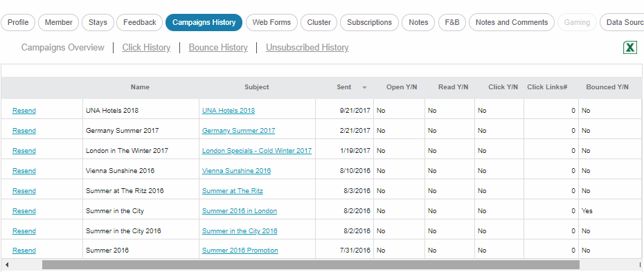Screen dimensions: 644x272
Task: Open the Bounce History link
Action: [218, 48]
